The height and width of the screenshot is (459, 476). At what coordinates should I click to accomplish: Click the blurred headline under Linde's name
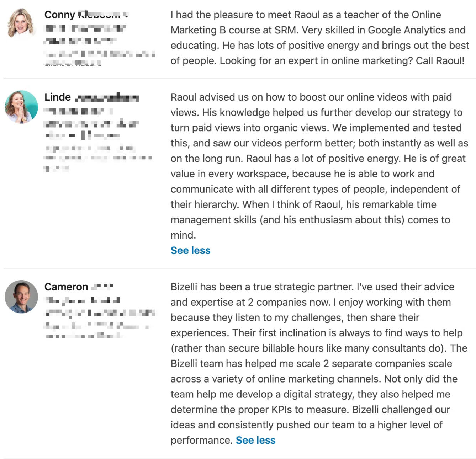pos(91,123)
